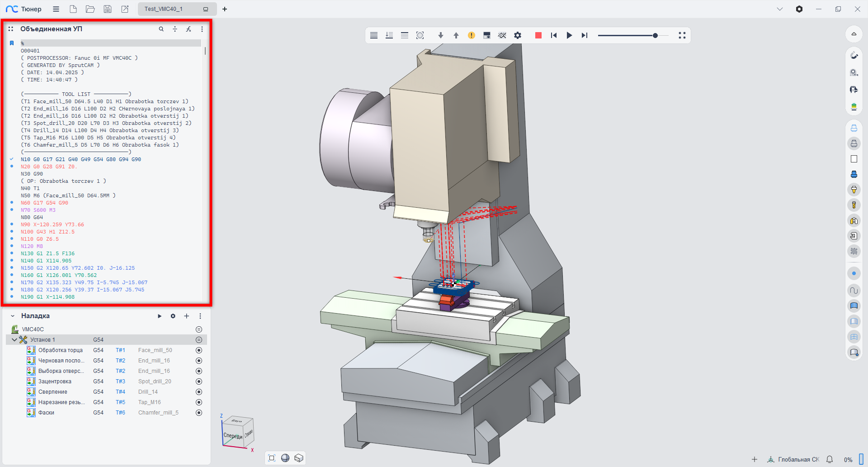Click the notification bell icon
The height and width of the screenshot is (467, 868).
point(830,459)
